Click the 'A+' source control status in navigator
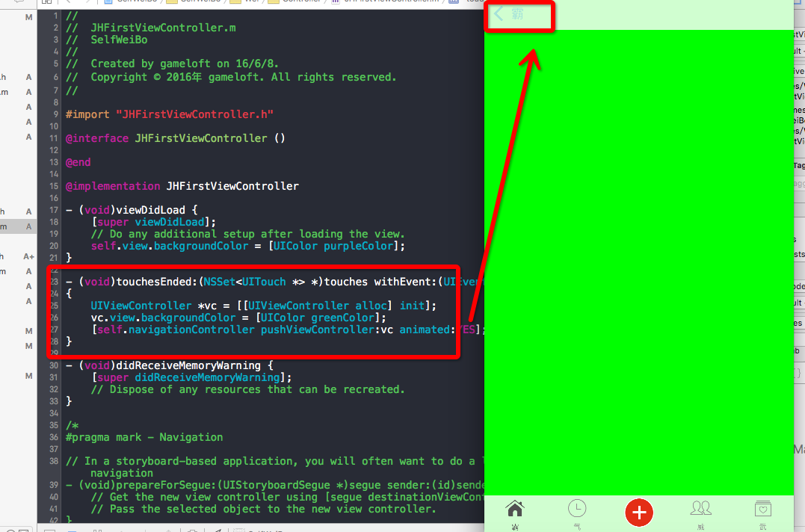This screenshot has width=805, height=532. [x=28, y=256]
